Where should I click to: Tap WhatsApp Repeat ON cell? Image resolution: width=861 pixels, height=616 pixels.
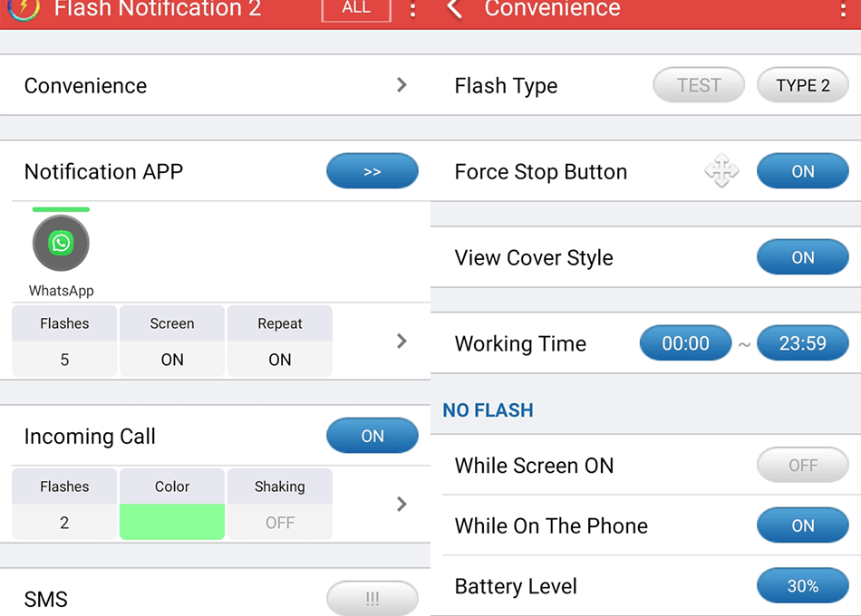tap(279, 359)
